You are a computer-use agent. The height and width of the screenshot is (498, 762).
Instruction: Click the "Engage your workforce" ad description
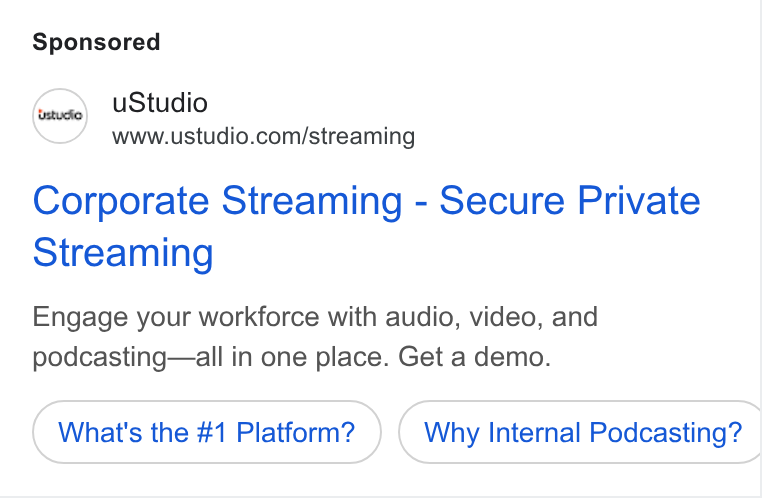pos(315,337)
